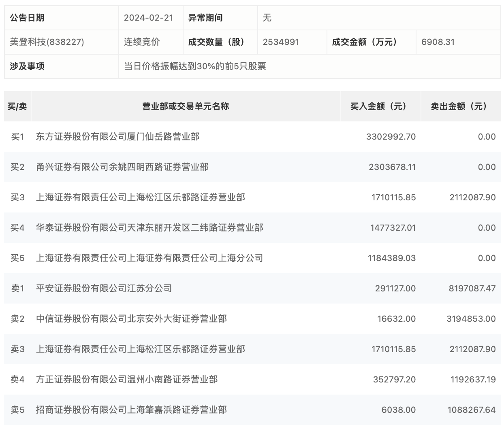Select 上海松江区乐都路证券营业部 name in 卖3 row
Image resolution: width=504 pixels, height=429 pixels.
tap(141, 349)
